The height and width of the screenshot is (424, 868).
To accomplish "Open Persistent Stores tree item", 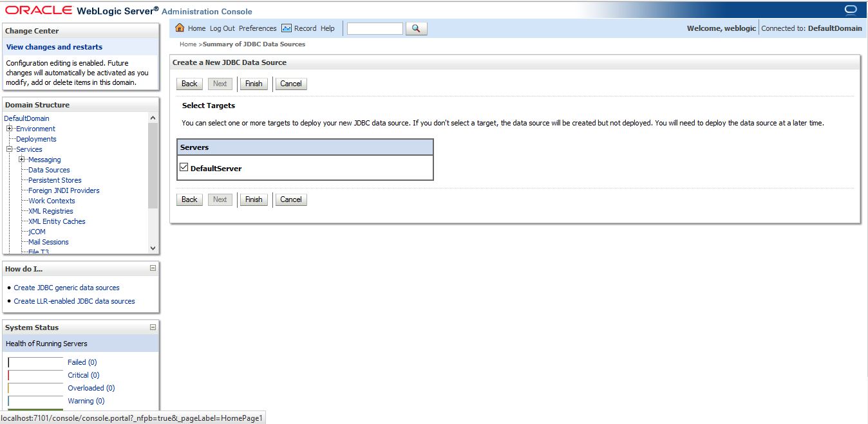I will (55, 180).
